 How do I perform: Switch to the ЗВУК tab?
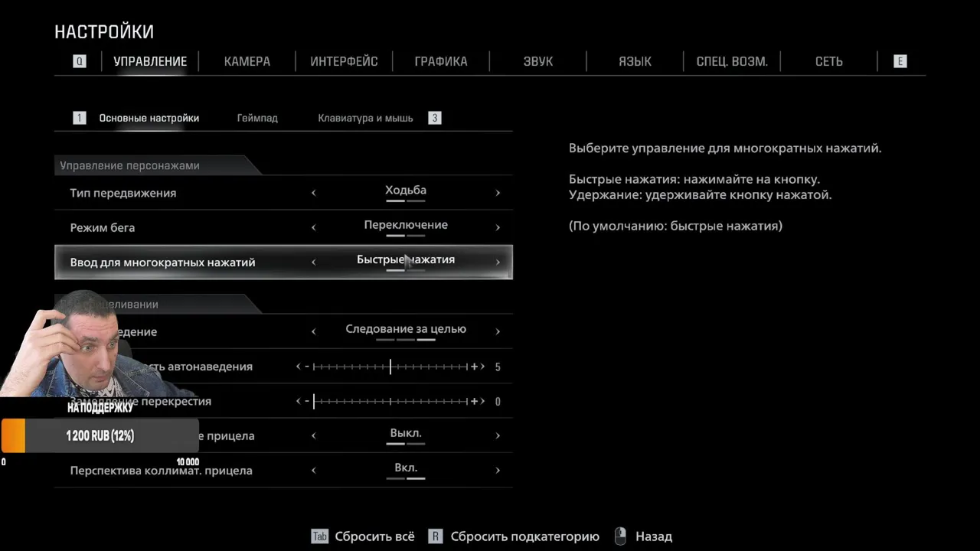[538, 61]
